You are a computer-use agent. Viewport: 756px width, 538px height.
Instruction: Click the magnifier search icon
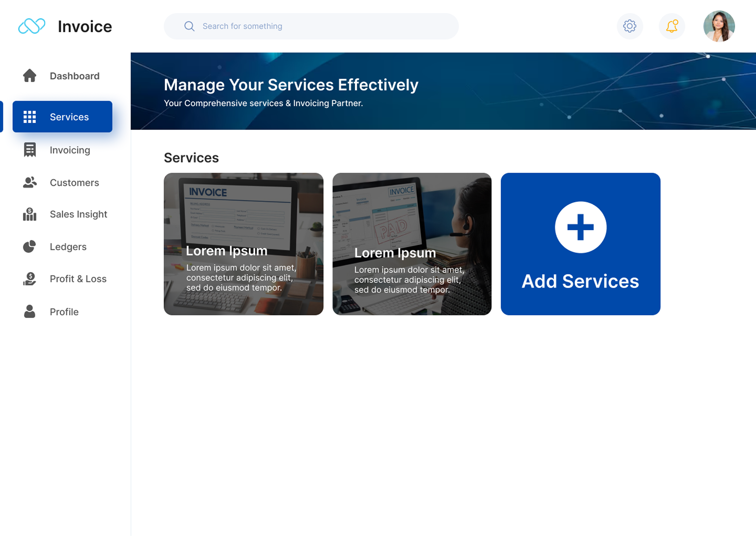click(x=189, y=26)
